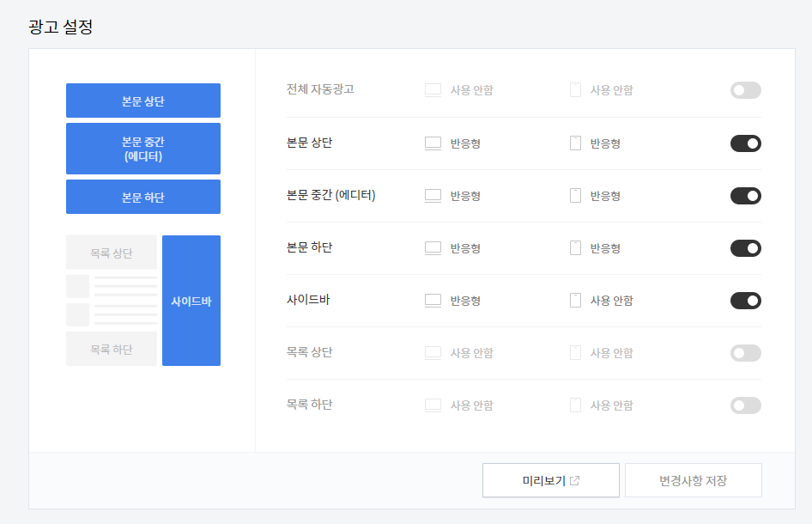Select the gray 목록 하단 layout block
This screenshot has height=524, width=812.
point(112,349)
